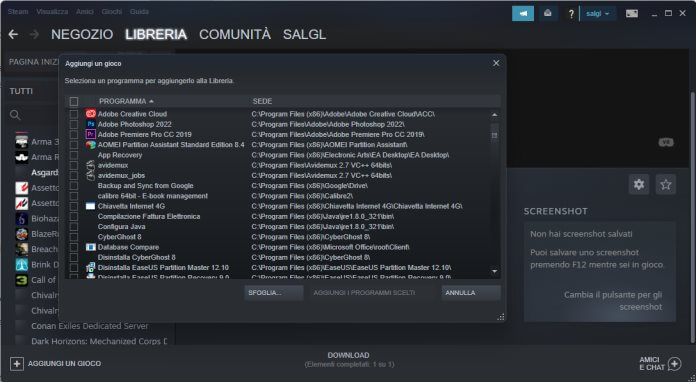Click the avidemux_jobs program icon

click(91, 175)
